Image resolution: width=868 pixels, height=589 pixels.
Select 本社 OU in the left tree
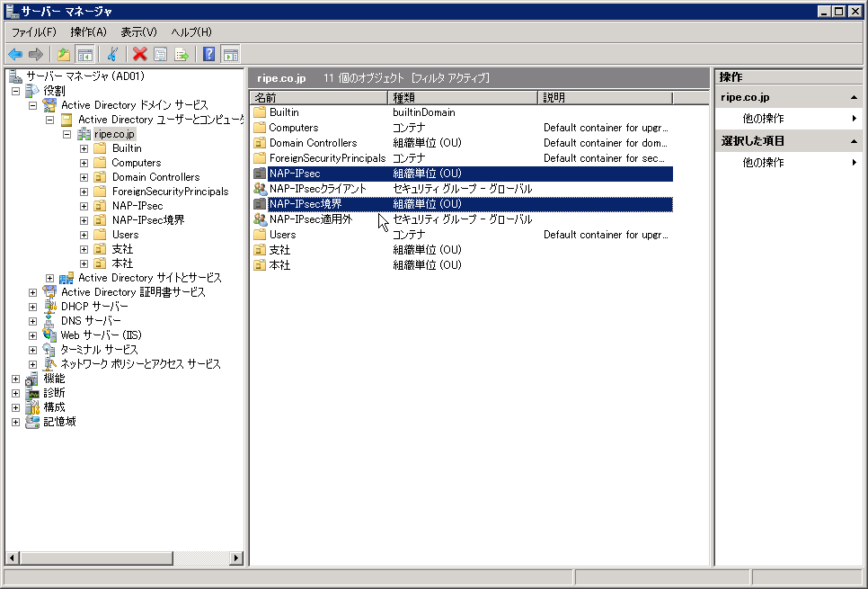click(122, 263)
